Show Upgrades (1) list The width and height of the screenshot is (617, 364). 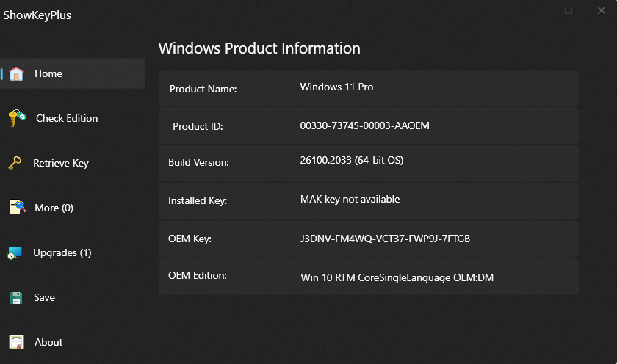click(x=62, y=252)
